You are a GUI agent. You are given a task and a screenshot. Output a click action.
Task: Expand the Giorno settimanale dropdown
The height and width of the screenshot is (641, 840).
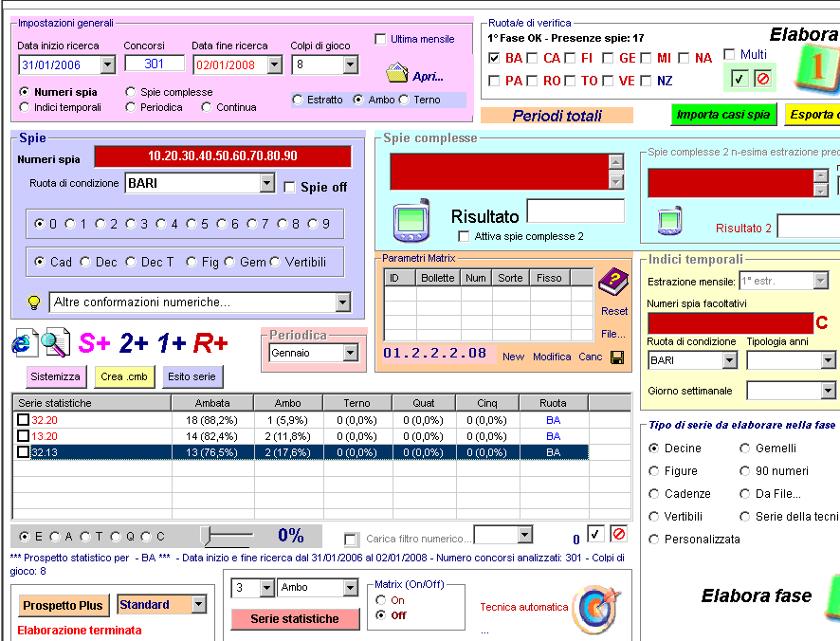click(x=829, y=391)
